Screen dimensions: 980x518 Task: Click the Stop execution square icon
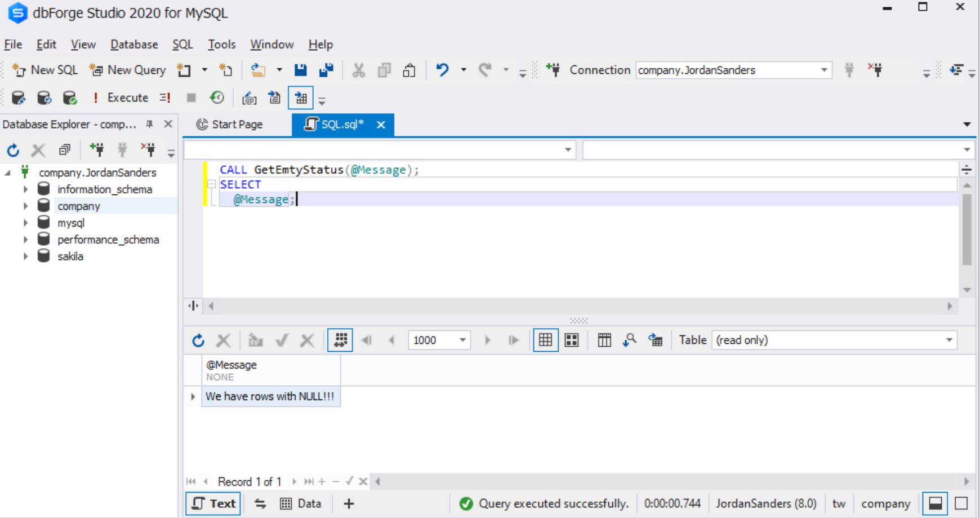pyautogui.click(x=190, y=98)
